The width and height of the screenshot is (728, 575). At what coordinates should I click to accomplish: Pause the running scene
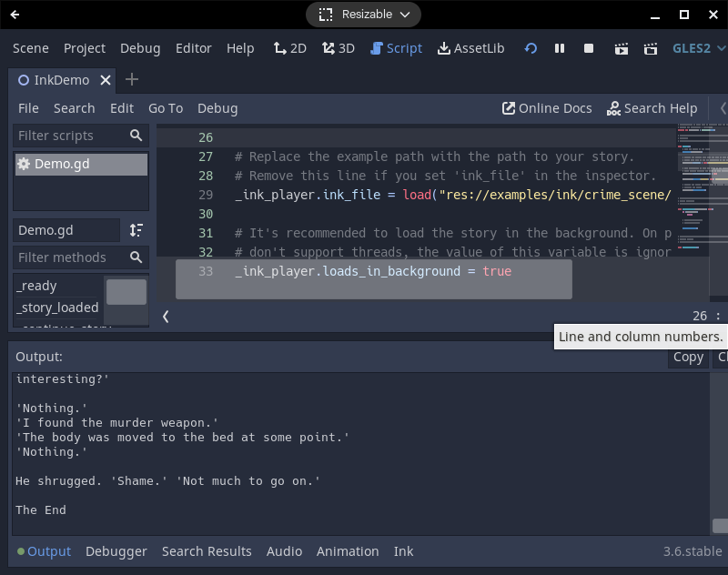(x=560, y=48)
